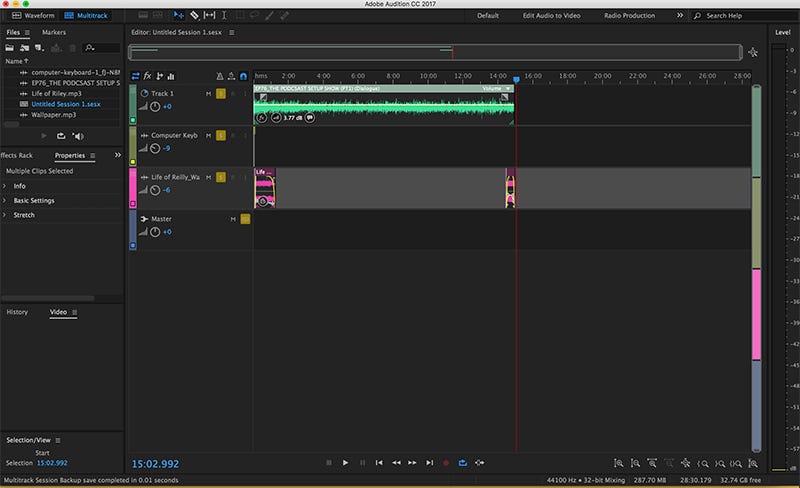This screenshot has height=488, width=800.
Task: Select the Time Selection tool
Action: (x=224, y=15)
